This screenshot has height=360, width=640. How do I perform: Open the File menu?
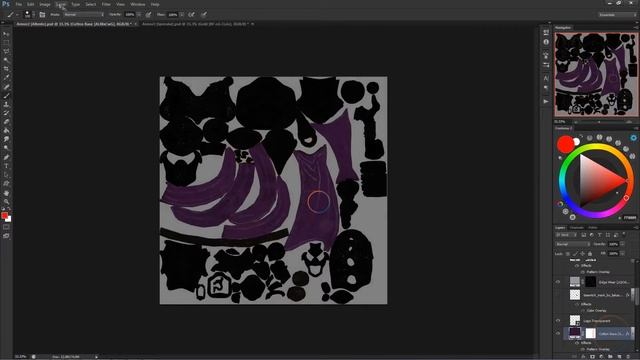coord(19,4)
